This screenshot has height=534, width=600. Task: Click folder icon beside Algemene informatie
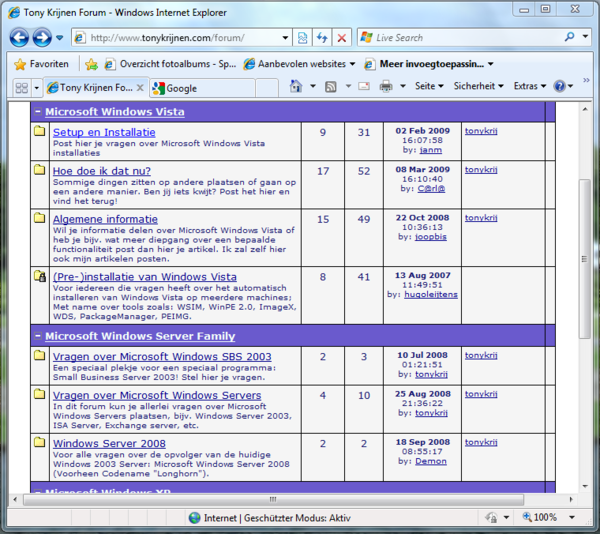click(39, 218)
